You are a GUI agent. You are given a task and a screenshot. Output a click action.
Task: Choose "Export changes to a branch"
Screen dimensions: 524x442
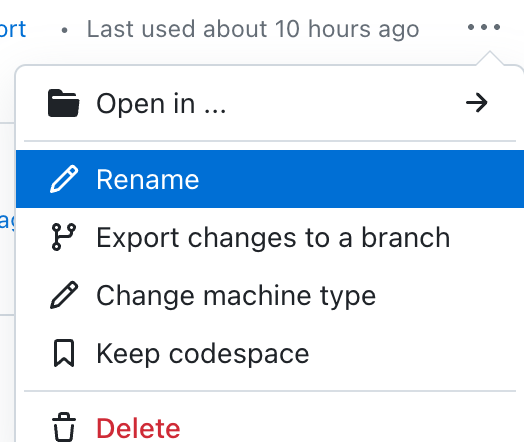coord(270,237)
